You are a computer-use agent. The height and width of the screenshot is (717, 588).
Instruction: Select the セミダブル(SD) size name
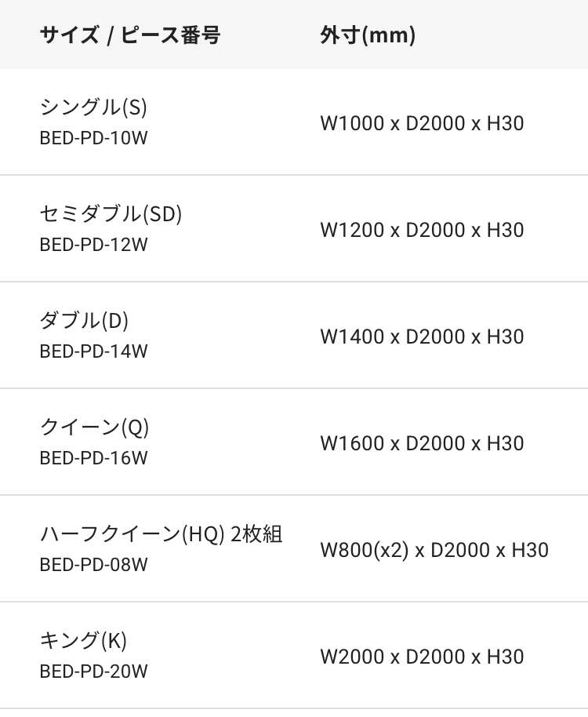[111, 213]
